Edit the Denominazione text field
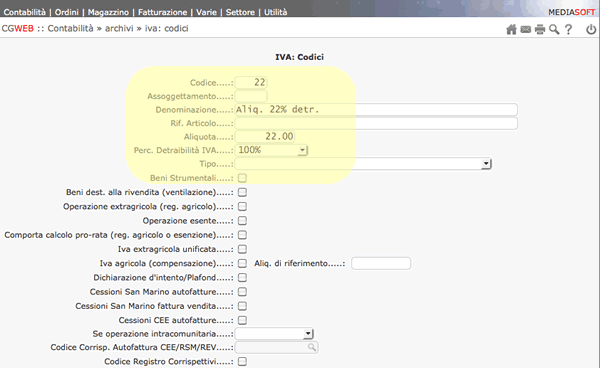600x368 pixels. coord(376,109)
